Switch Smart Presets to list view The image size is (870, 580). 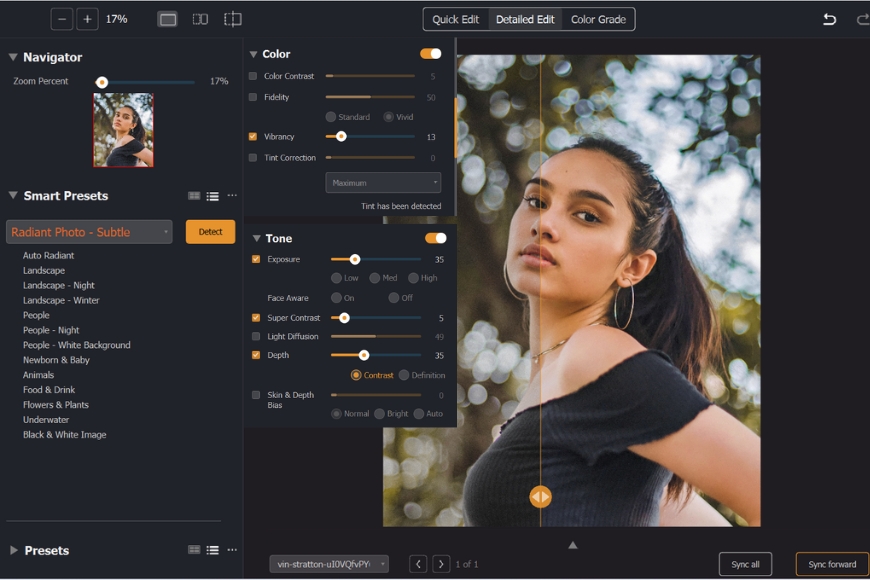[213, 196]
